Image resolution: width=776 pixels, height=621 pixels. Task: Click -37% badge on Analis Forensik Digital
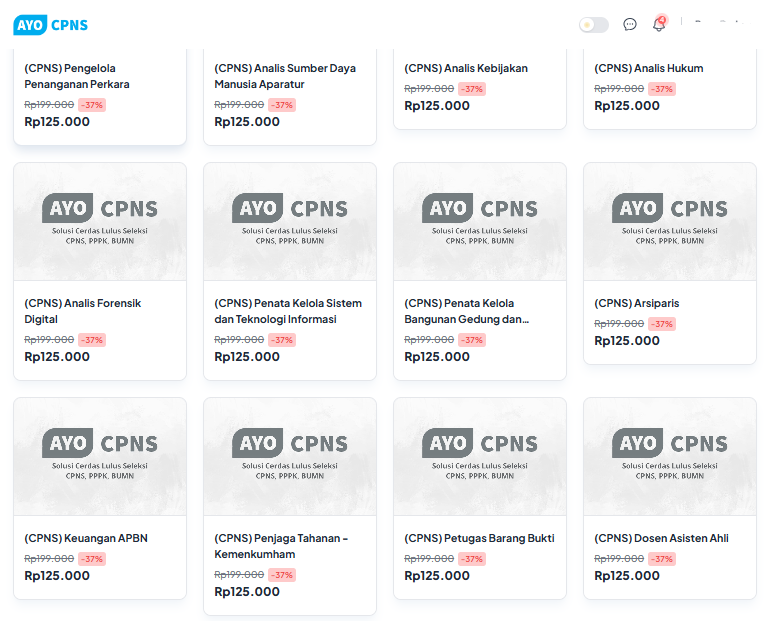[92, 340]
